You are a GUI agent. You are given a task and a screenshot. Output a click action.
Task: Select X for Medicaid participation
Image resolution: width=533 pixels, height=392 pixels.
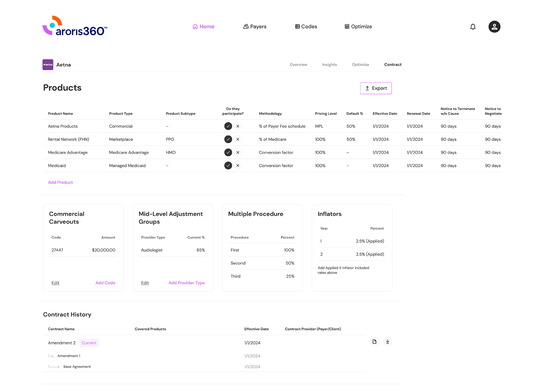point(238,166)
